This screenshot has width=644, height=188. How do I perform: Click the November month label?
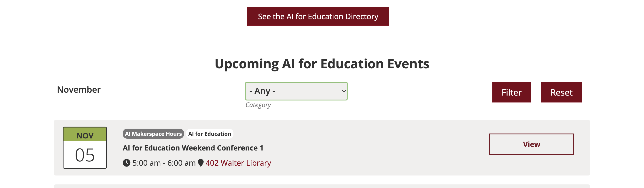click(79, 90)
